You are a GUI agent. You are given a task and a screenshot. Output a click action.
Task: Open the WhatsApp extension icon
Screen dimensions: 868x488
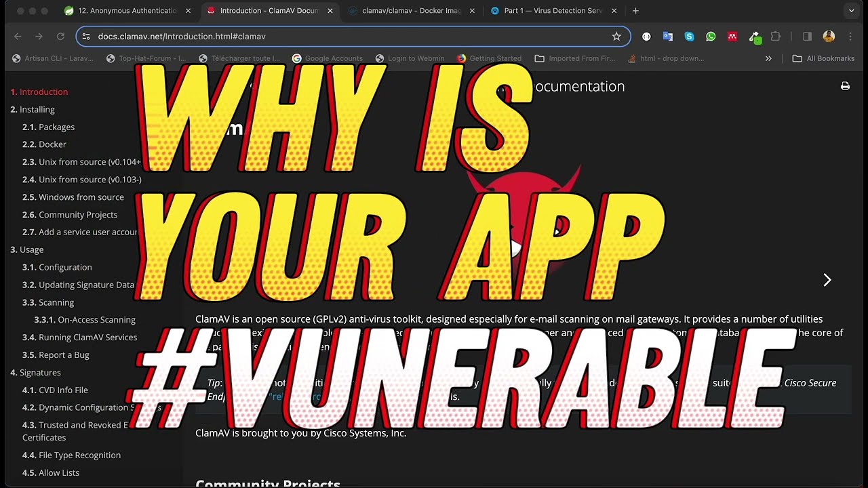click(x=711, y=37)
